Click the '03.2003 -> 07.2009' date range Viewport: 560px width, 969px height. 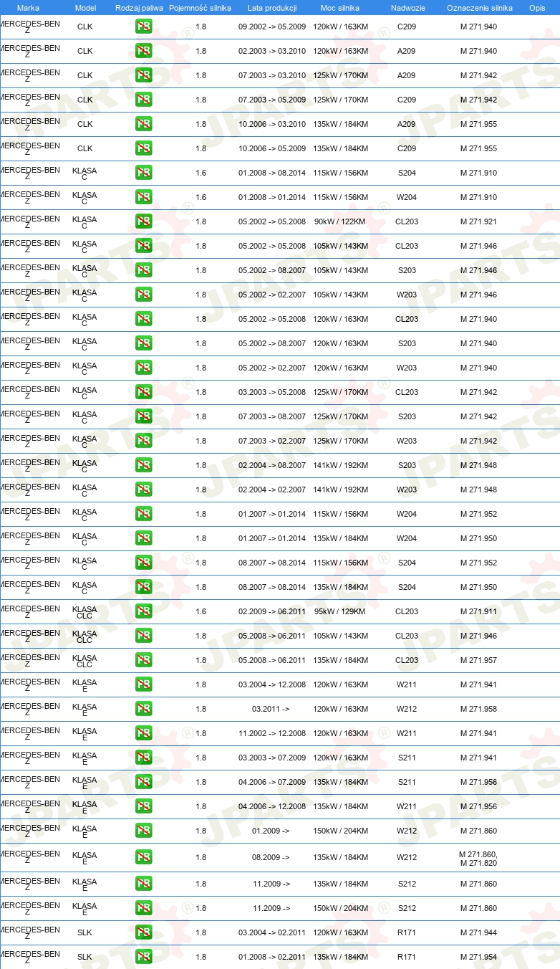[x=272, y=758]
